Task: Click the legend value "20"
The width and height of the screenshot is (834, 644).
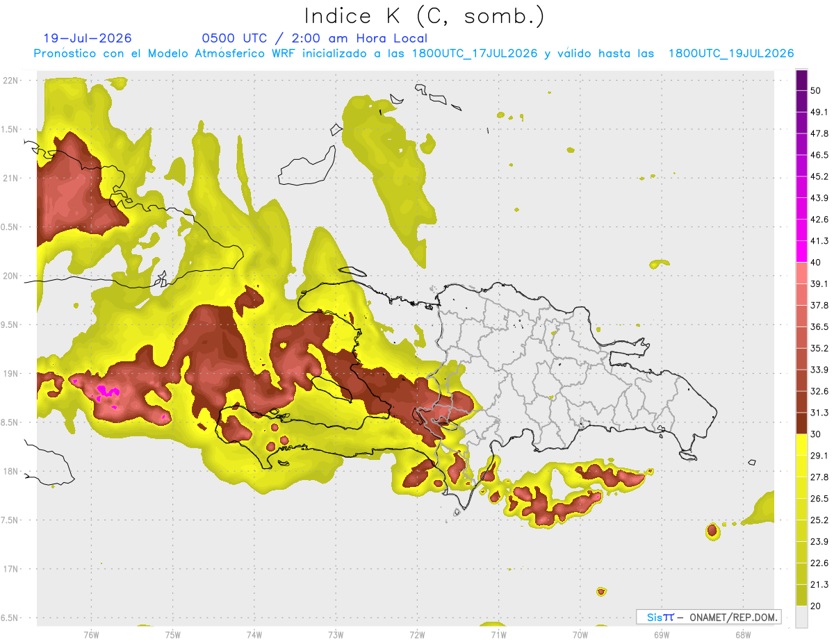Action: (816, 606)
